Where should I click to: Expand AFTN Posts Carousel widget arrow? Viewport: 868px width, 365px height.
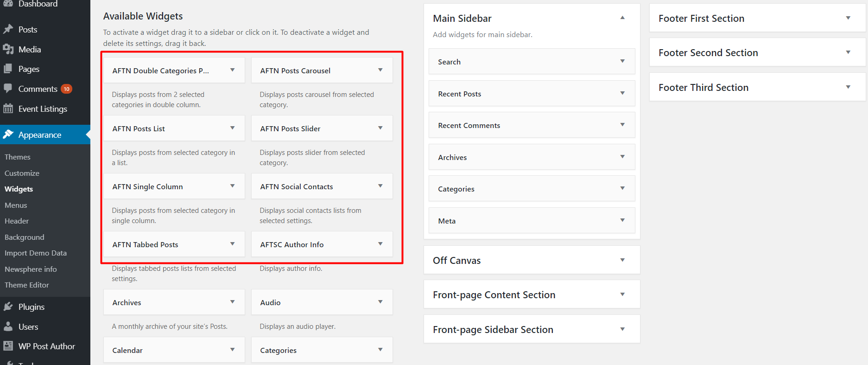380,70
